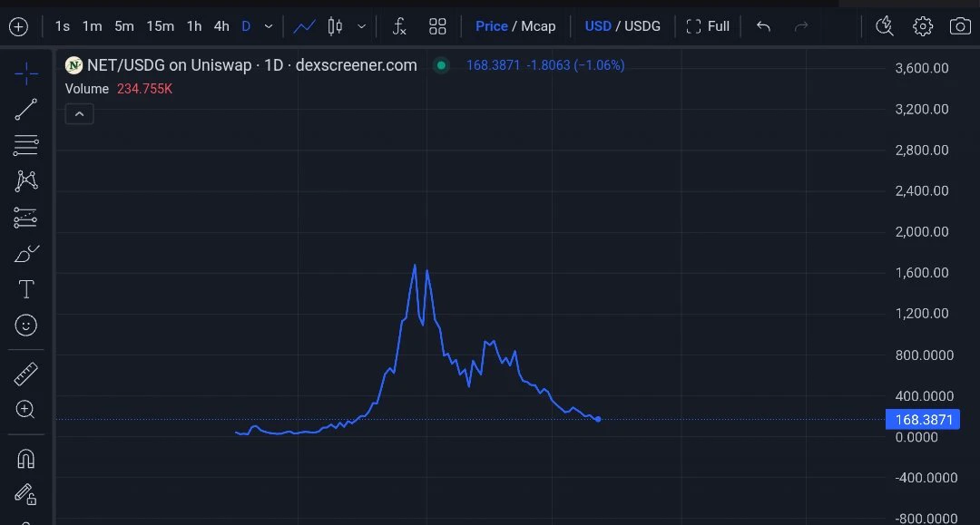Click the Volume indicator label
The height and width of the screenshot is (525, 980).
coord(87,89)
